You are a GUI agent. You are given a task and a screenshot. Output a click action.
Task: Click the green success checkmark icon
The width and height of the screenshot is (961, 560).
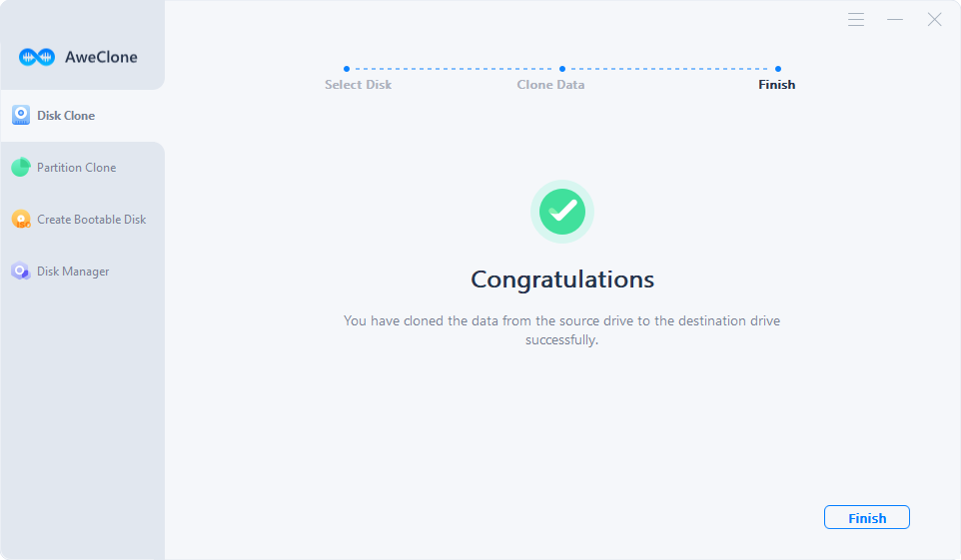[x=562, y=212]
